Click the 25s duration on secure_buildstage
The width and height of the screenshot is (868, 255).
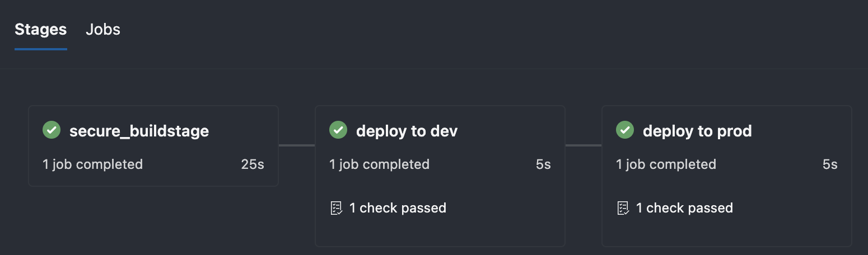click(253, 164)
